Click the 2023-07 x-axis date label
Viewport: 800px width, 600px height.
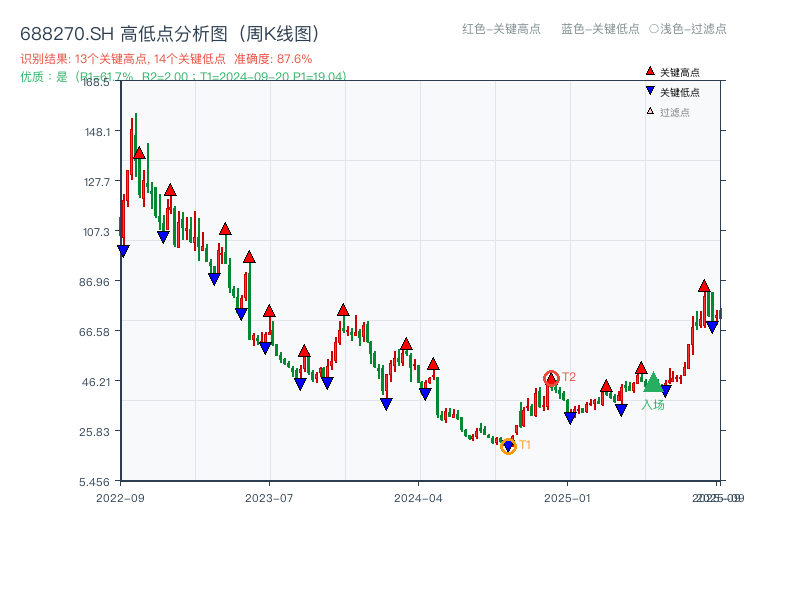tap(266, 496)
